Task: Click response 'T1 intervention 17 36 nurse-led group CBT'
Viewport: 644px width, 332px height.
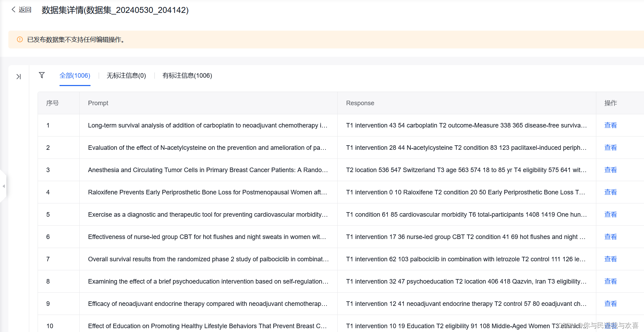Action: [466, 237]
